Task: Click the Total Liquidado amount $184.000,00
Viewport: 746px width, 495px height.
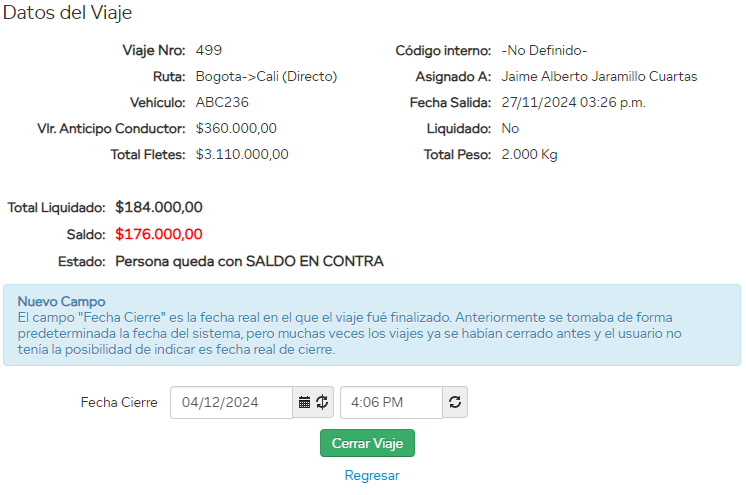Action: click(x=159, y=207)
